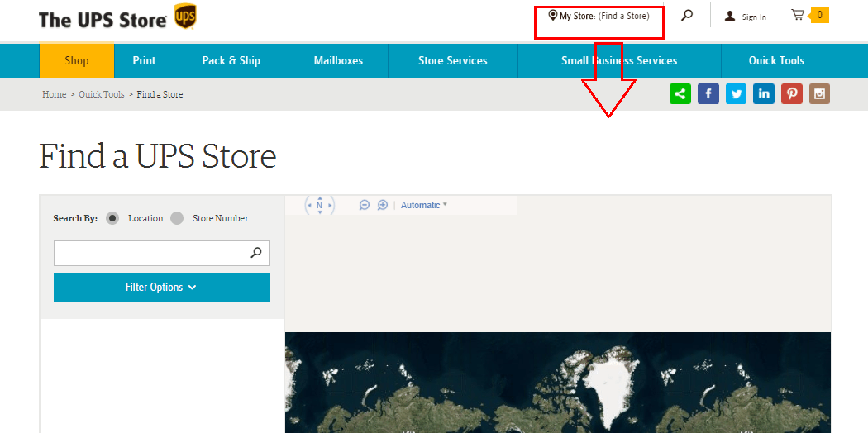Open the Automatic map style dropdown
Image resolution: width=868 pixels, height=433 pixels.
(423, 205)
